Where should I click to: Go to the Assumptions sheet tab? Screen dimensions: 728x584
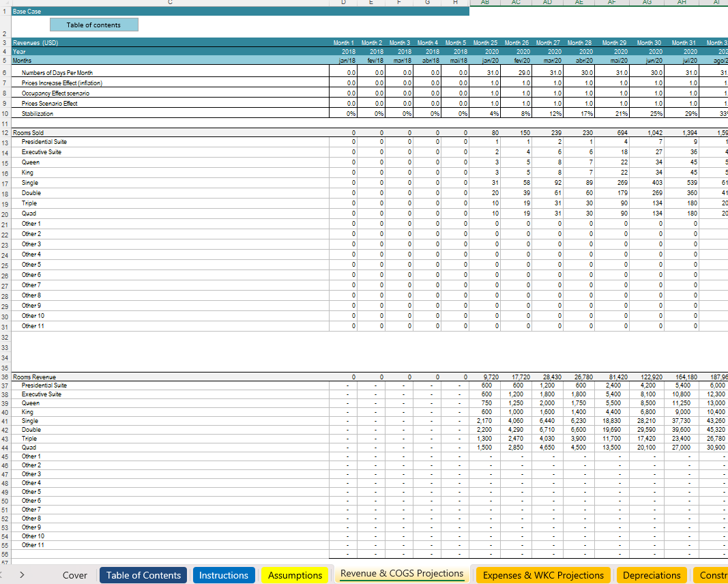point(295,575)
